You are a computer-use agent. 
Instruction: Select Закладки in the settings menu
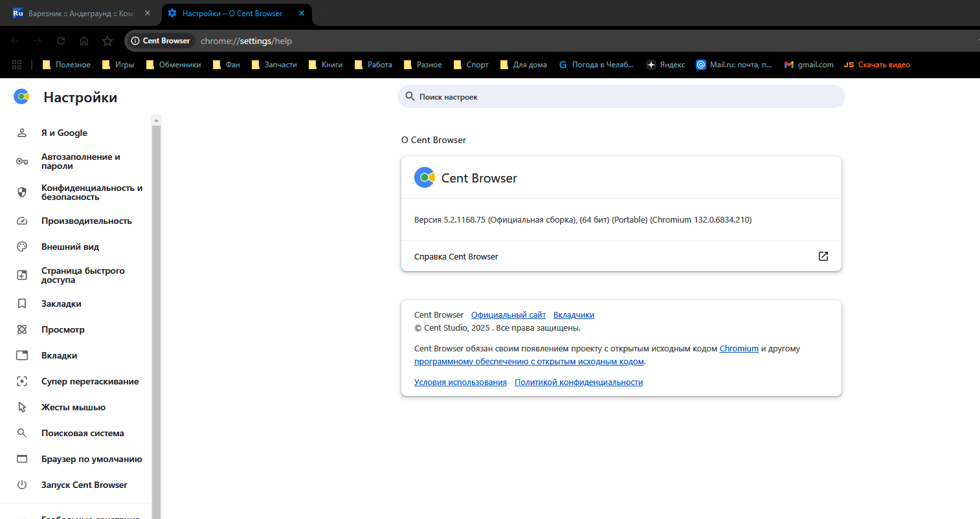[x=61, y=304]
